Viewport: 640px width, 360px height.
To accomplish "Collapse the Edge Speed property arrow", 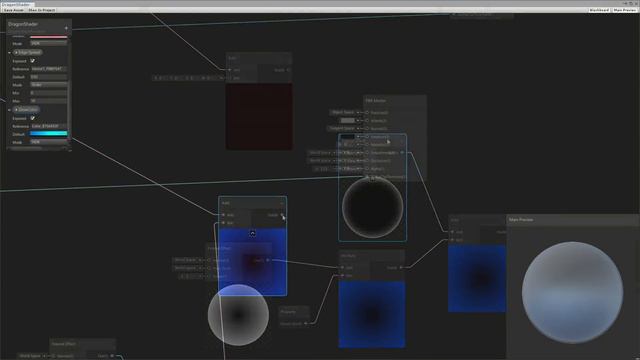I will 9,53.
